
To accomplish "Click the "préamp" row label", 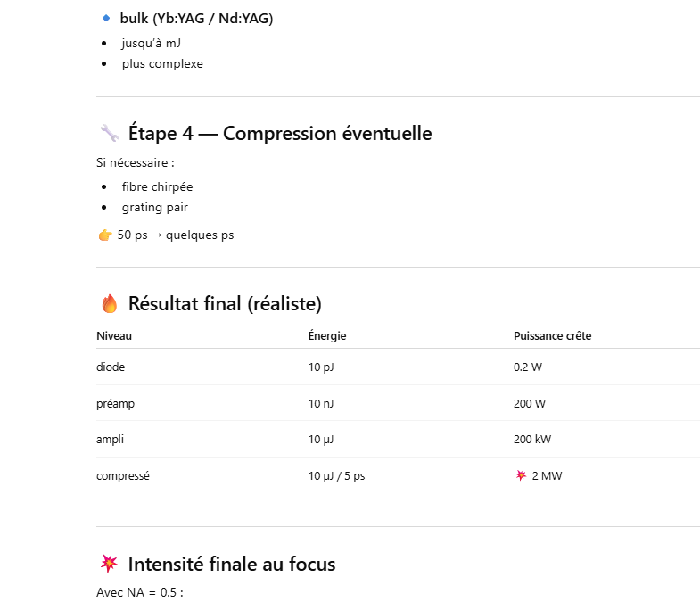I will (x=115, y=403).
